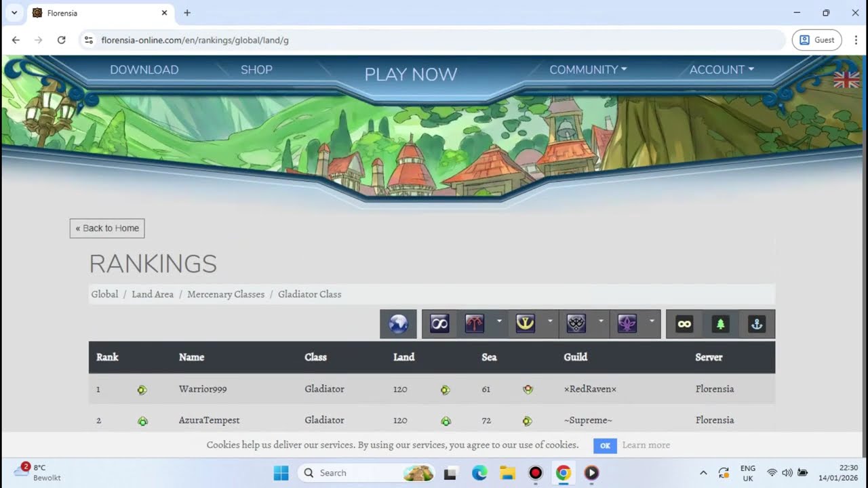
Task: Click the Gladiator Class breadcrumb
Action: pyautogui.click(x=310, y=294)
